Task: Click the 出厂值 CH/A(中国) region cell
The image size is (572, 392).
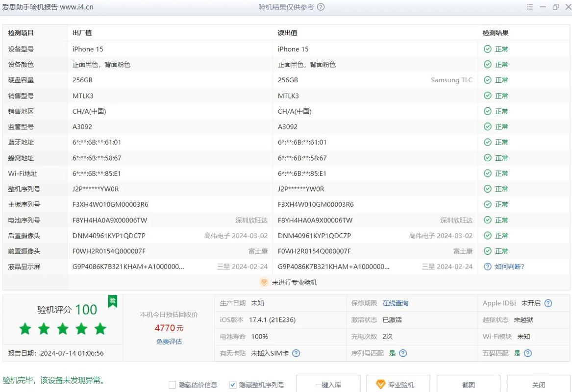Action: click(x=89, y=111)
